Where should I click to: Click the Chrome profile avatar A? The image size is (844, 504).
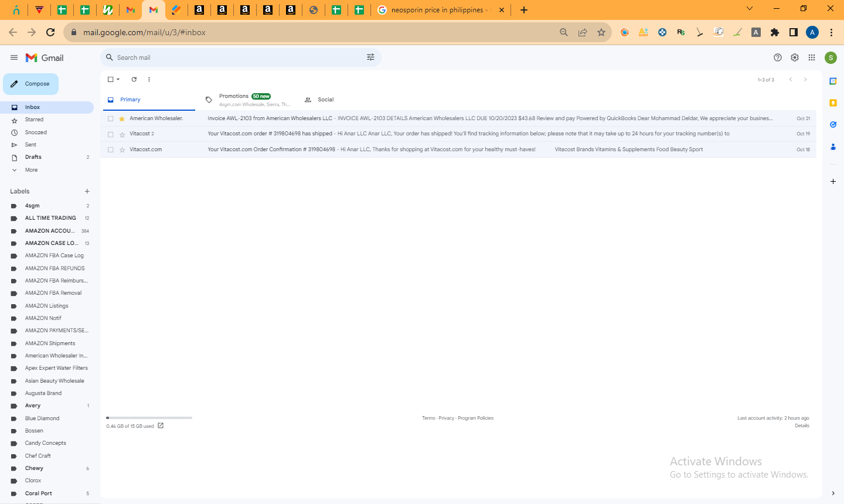pos(812,32)
